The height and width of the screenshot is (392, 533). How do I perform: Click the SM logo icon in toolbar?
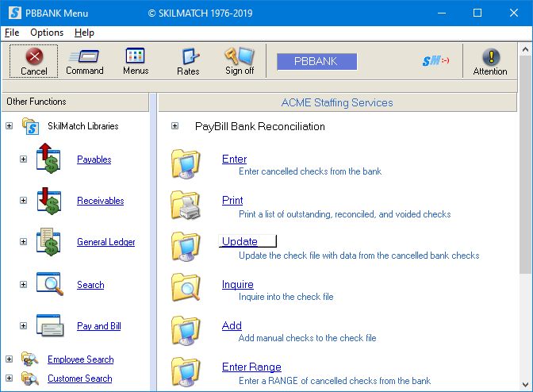point(435,61)
